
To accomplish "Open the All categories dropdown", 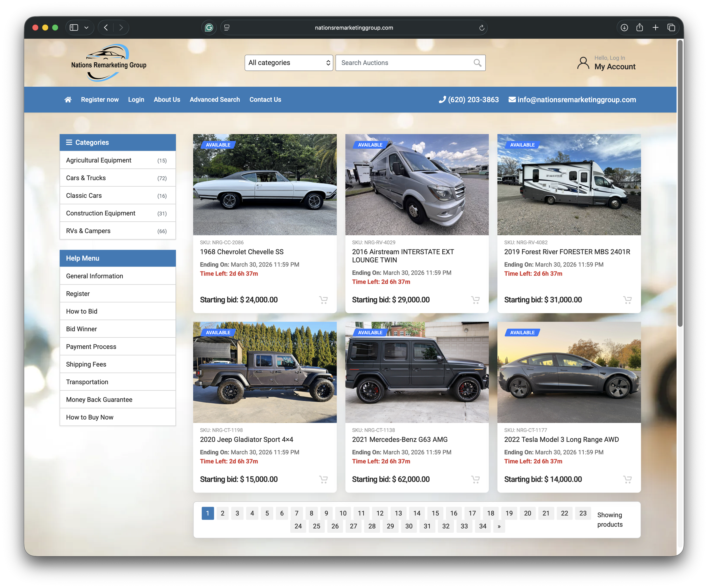I will 289,63.
